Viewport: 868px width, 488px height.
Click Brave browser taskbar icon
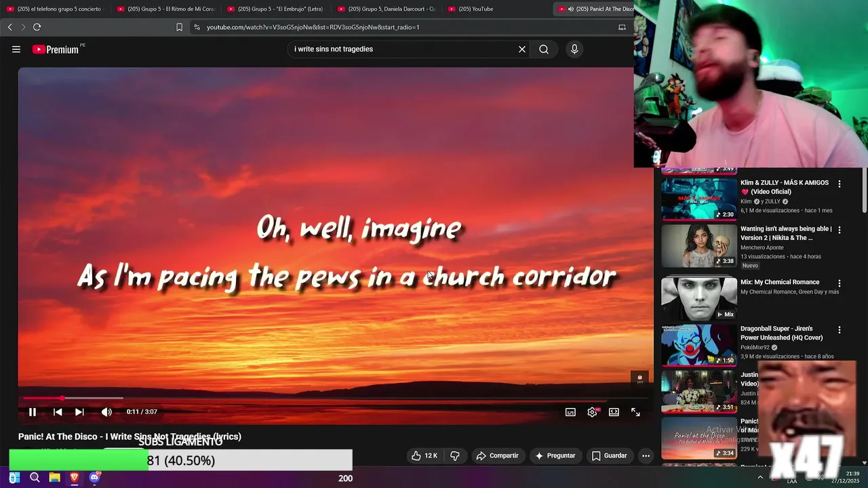74,478
